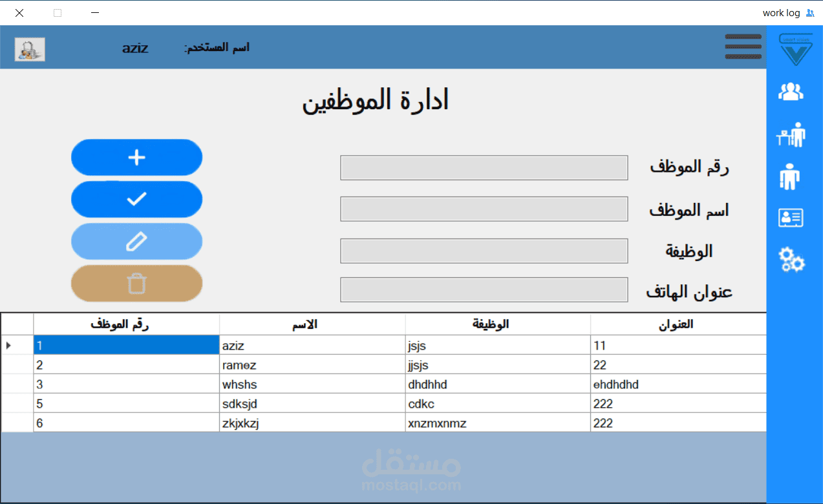Sort by العنوان column header

coord(678,324)
